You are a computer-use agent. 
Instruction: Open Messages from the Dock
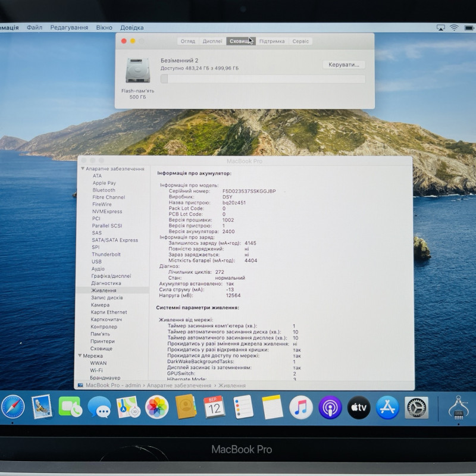tap(99, 407)
